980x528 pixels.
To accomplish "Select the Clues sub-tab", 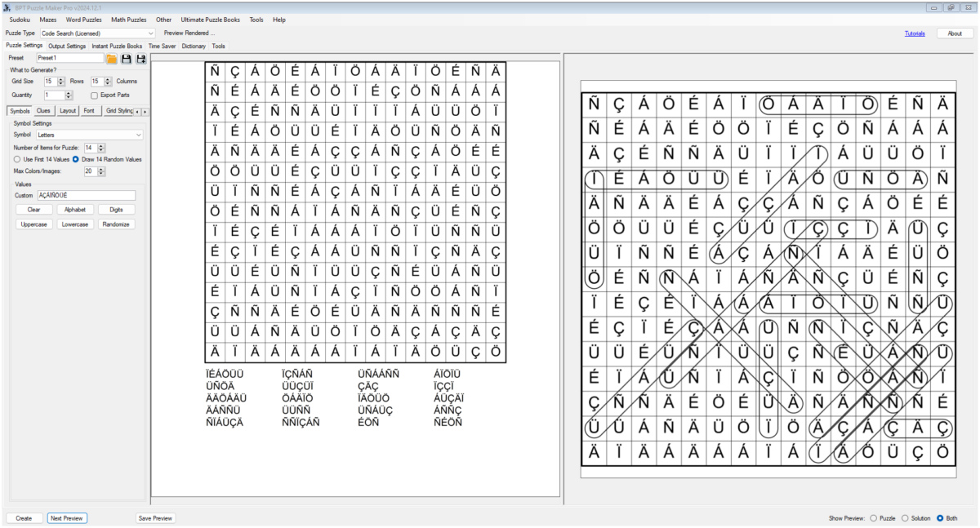I will point(44,110).
